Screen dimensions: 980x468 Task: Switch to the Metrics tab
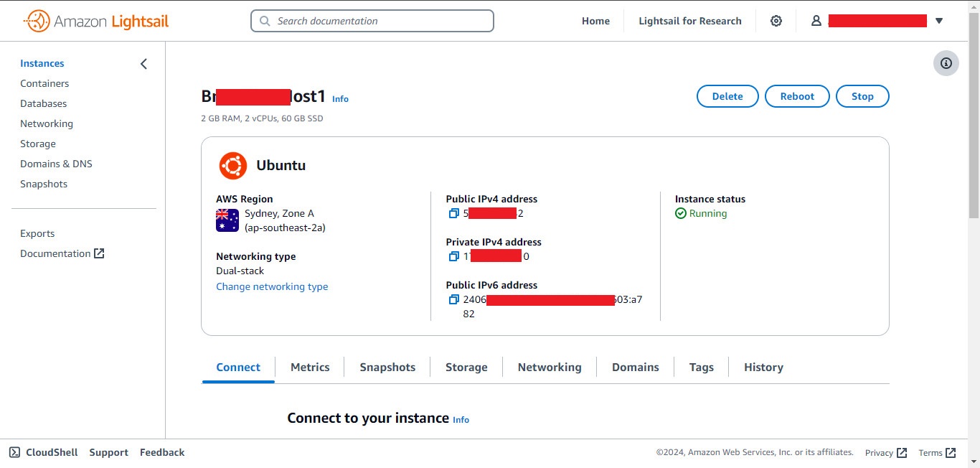pos(310,367)
